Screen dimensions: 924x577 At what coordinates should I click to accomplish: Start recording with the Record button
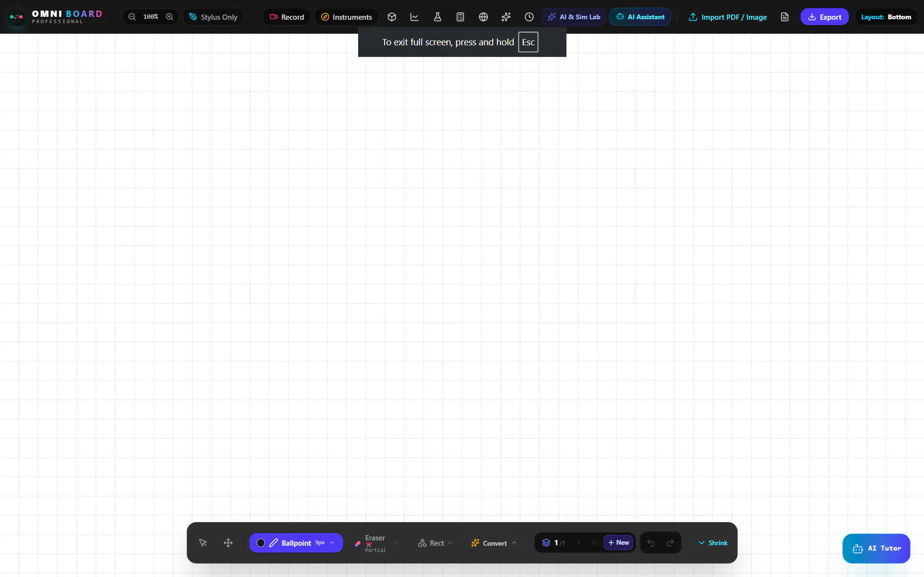(287, 17)
